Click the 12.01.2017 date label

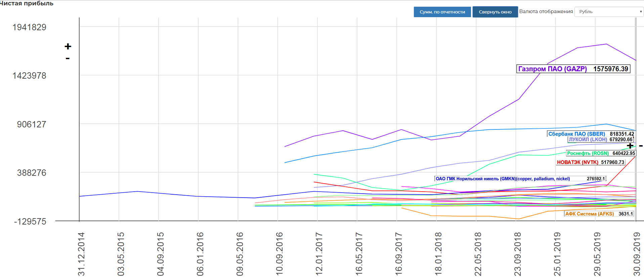coord(319,254)
